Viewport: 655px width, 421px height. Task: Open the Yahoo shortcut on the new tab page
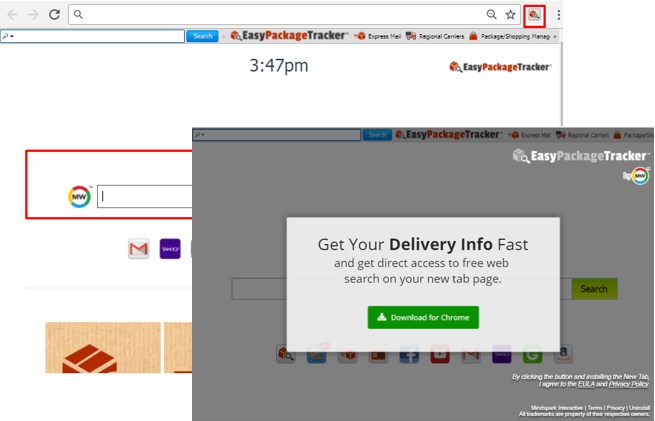pos(170,249)
